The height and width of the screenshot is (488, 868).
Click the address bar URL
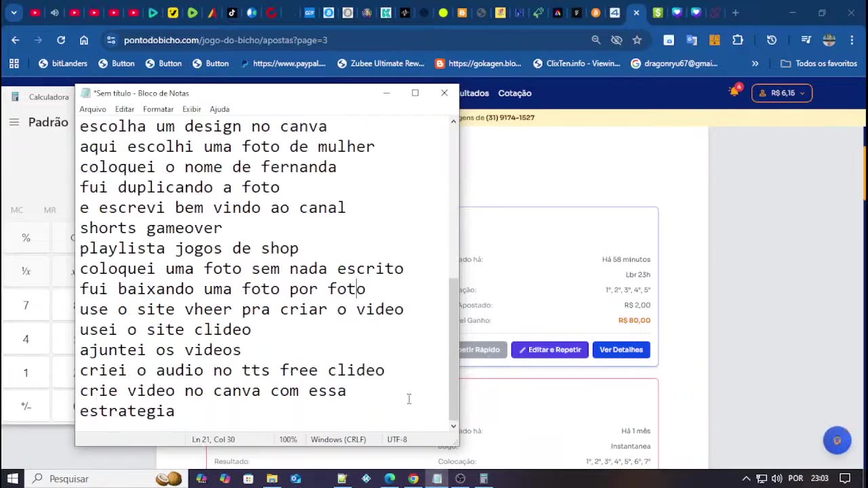(226, 40)
